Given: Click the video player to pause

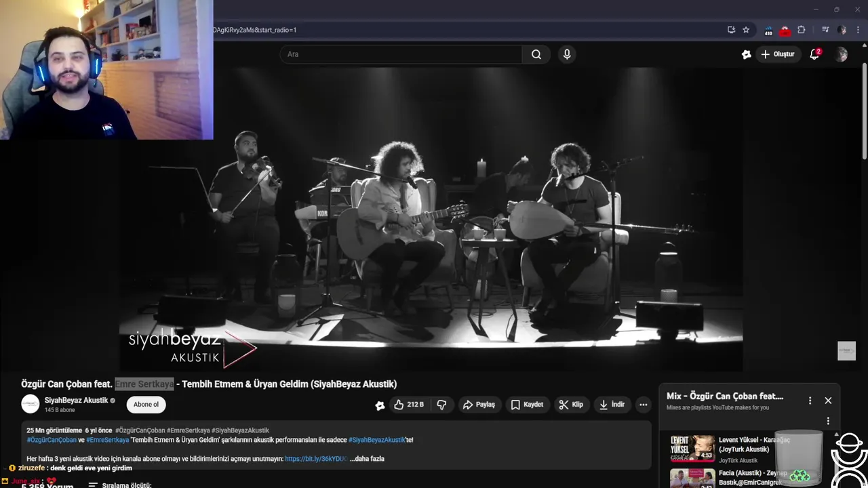Looking at the screenshot, I should (x=431, y=218).
